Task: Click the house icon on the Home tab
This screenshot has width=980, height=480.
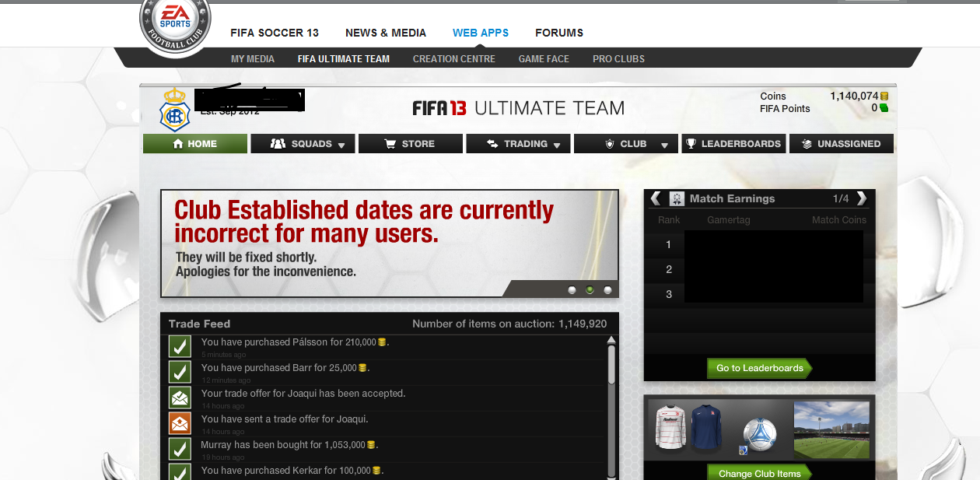Action: click(178, 144)
